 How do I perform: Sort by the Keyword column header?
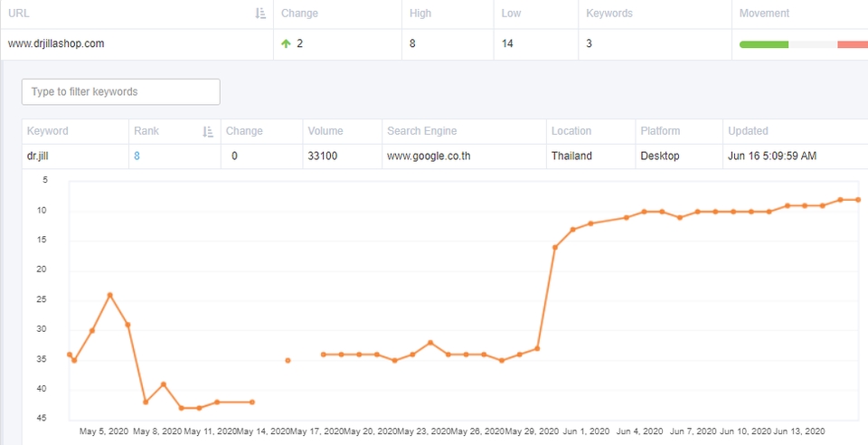47,131
